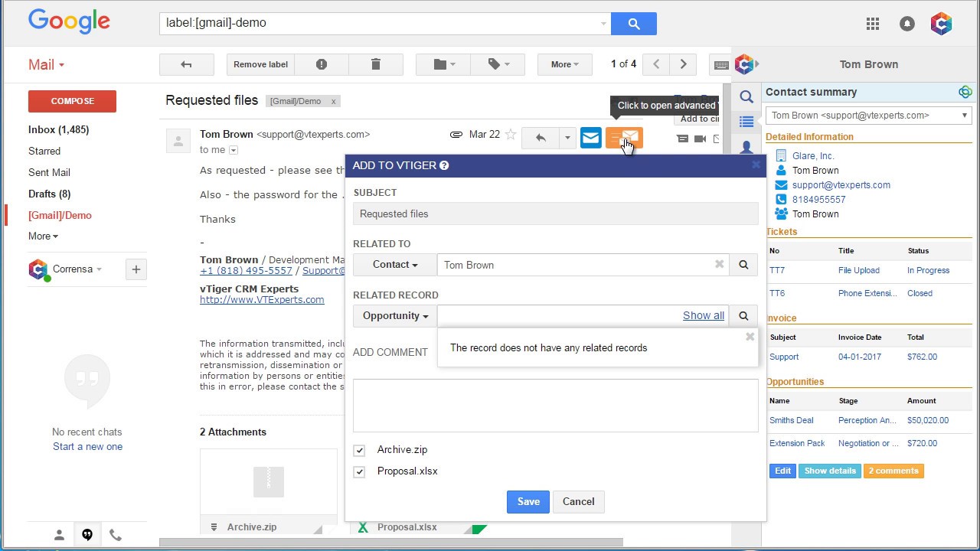This screenshot has height=551, width=980.
Task: Show the older conversation arrow
Action: tap(684, 64)
